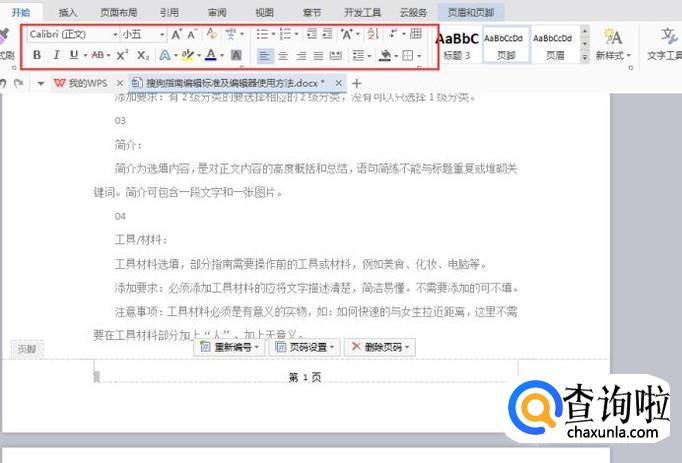Click the line spacing icon
682x463 pixels.
coord(358,56)
